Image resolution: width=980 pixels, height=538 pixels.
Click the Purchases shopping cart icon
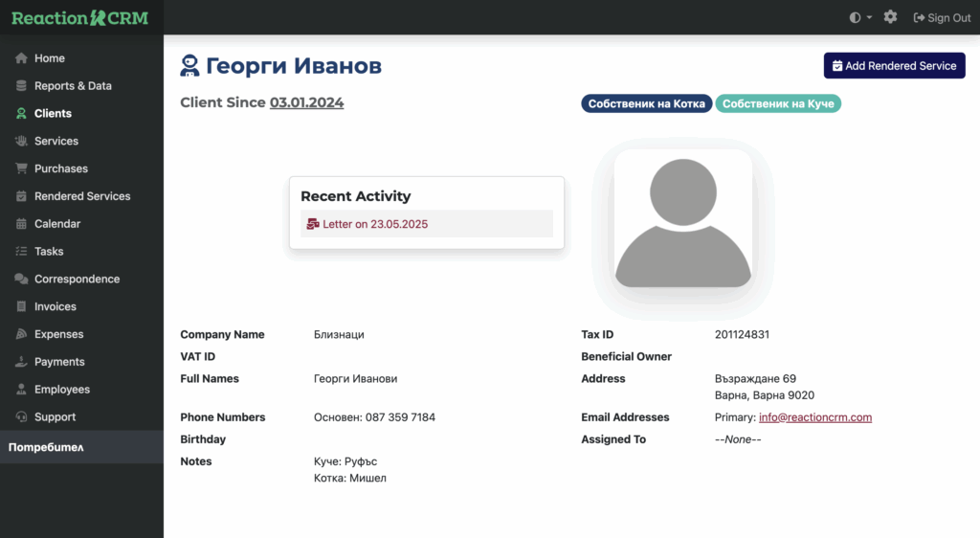pyautogui.click(x=21, y=168)
